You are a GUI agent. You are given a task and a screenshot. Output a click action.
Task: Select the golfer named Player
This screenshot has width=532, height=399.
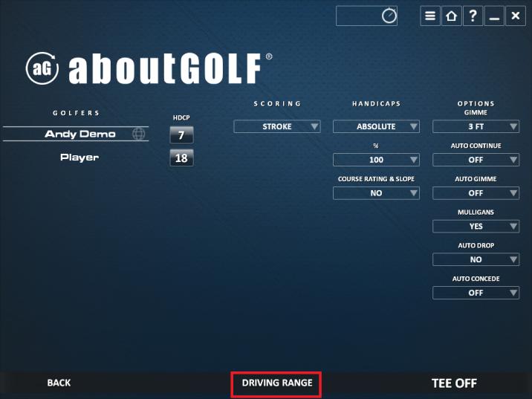click(x=80, y=158)
